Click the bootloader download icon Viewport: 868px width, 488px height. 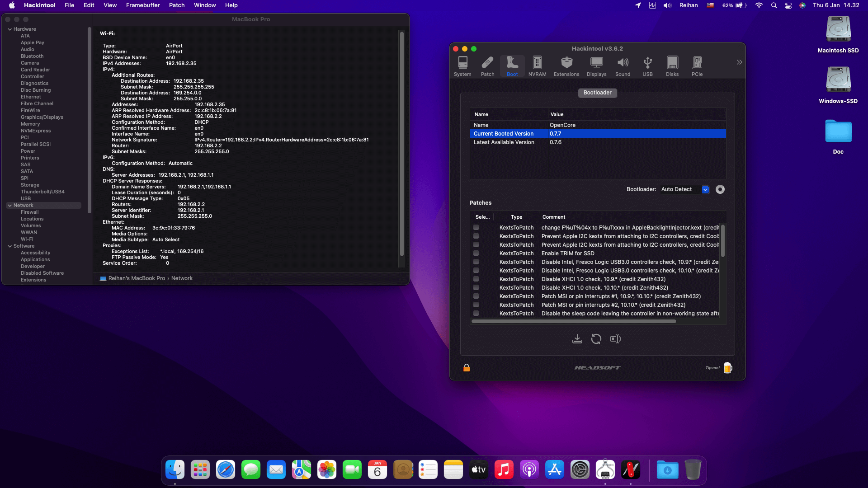click(577, 339)
